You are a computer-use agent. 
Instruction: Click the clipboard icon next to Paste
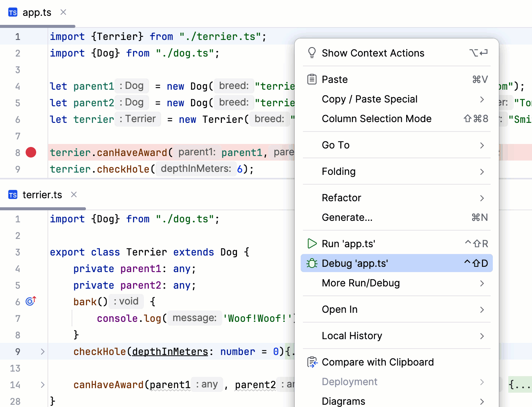(312, 79)
